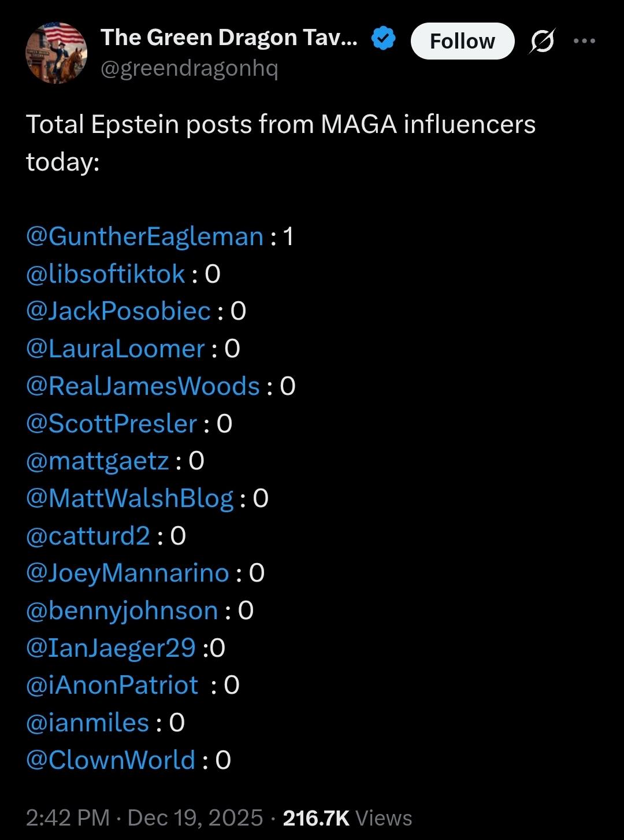The height and width of the screenshot is (840, 624).
Task: Follow The Green Dragon Tavern account
Action: 462,41
